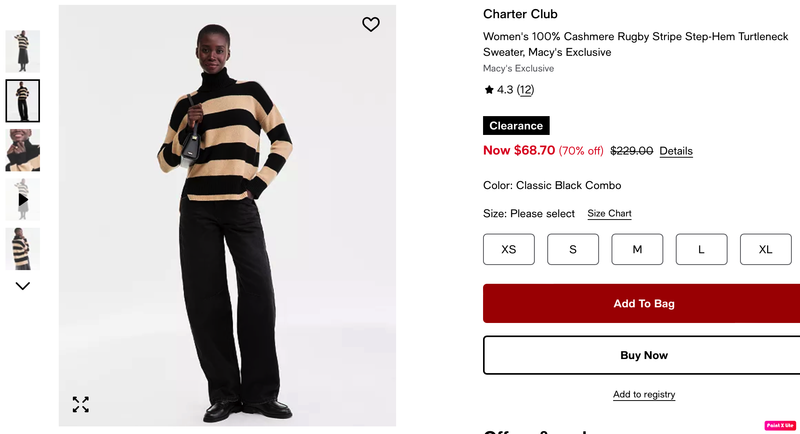View close-up turtleneck thumbnail

[22, 150]
